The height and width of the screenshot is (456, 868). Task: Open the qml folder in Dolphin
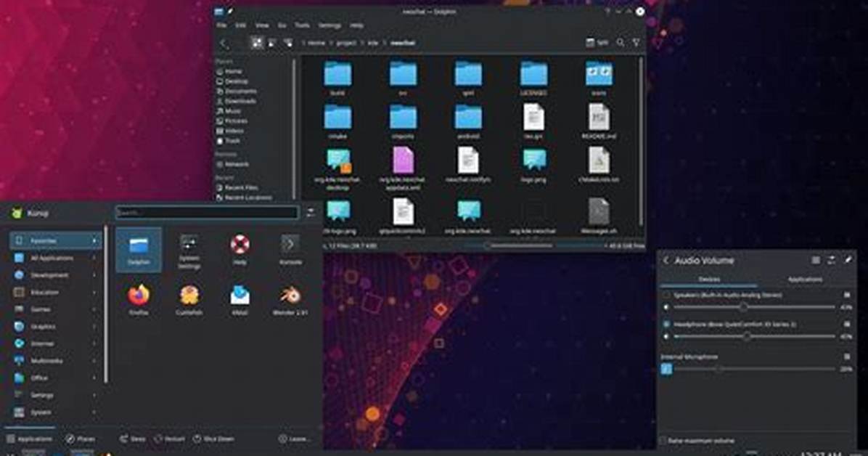point(468,78)
